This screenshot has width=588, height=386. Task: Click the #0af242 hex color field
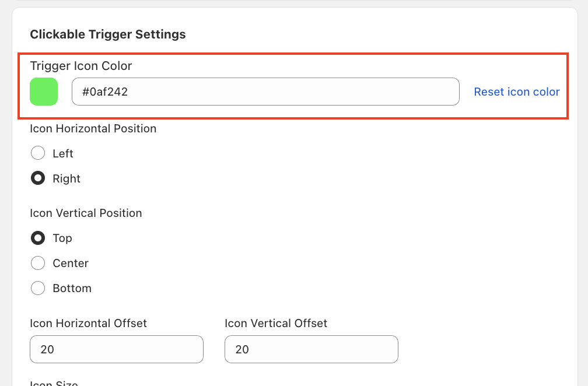click(265, 92)
